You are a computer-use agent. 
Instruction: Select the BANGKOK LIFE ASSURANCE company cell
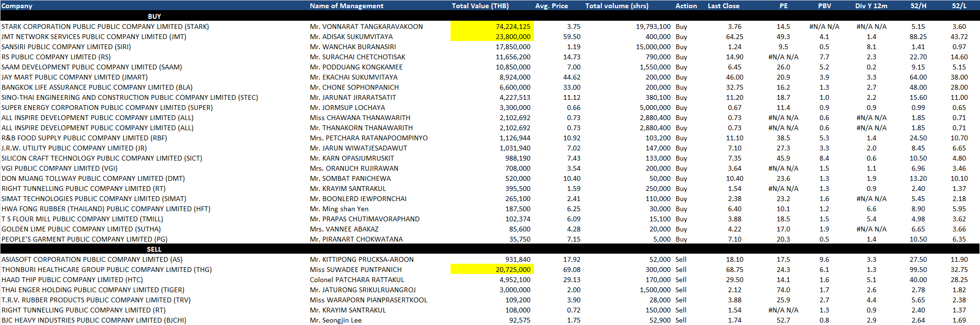coord(97,87)
